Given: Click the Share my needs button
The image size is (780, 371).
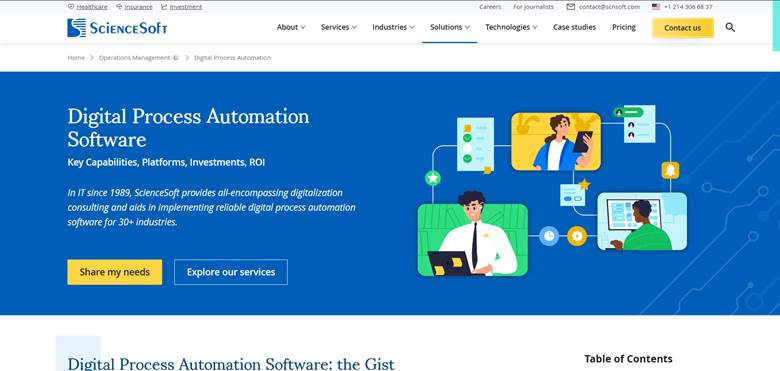Looking at the screenshot, I should [x=114, y=272].
